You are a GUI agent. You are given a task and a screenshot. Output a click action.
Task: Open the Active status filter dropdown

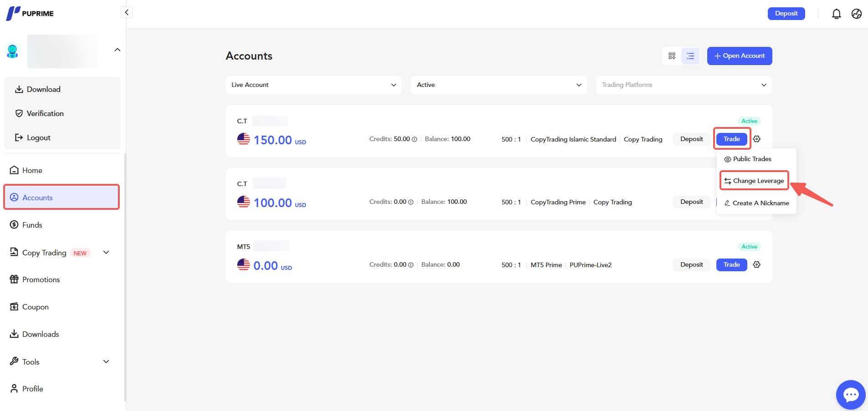498,85
